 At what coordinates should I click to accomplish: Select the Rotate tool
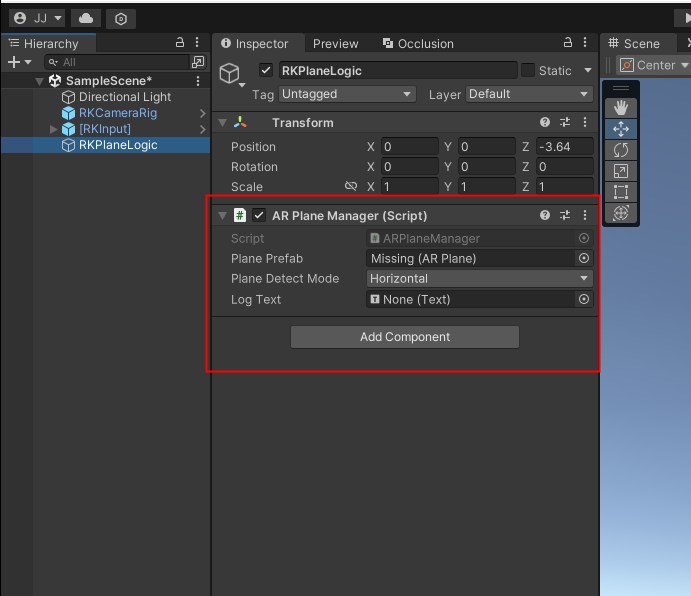[621, 150]
